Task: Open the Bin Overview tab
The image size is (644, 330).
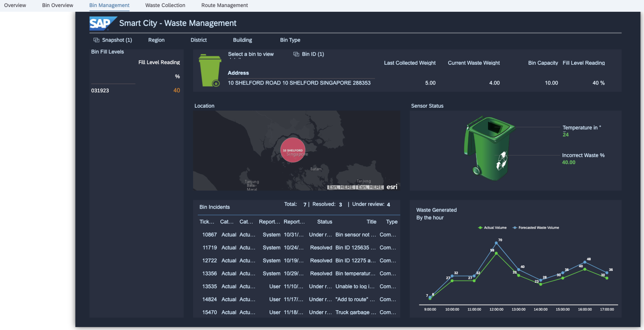Action: coord(58,5)
